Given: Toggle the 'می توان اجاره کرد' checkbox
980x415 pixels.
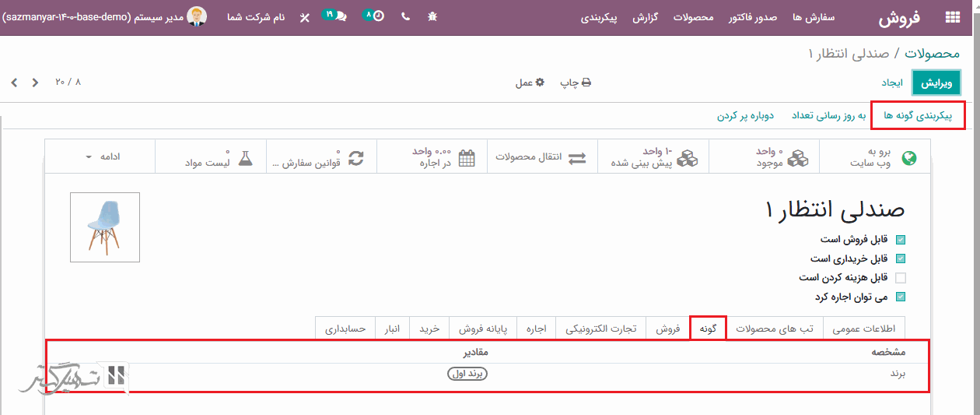Looking at the screenshot, I should 901,297.
